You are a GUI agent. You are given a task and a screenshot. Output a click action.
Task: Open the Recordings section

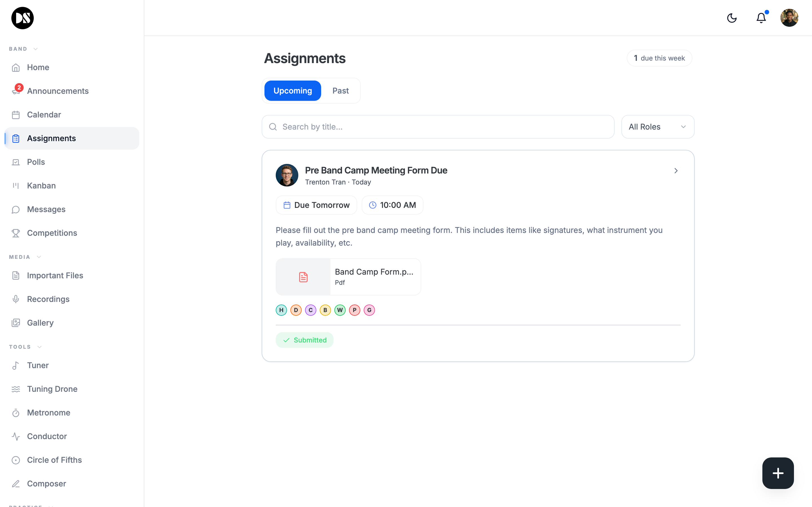[48, 299]
